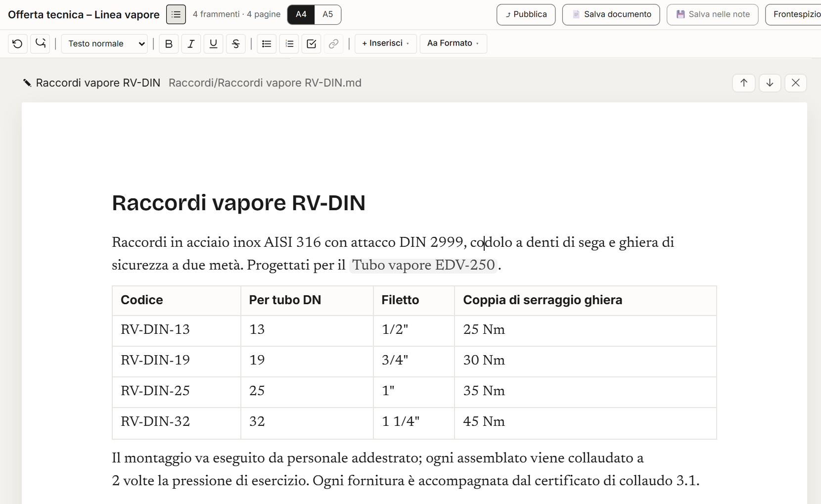Click the Pubblica button
The image size is (821, 504).
(x=526, y=14)
